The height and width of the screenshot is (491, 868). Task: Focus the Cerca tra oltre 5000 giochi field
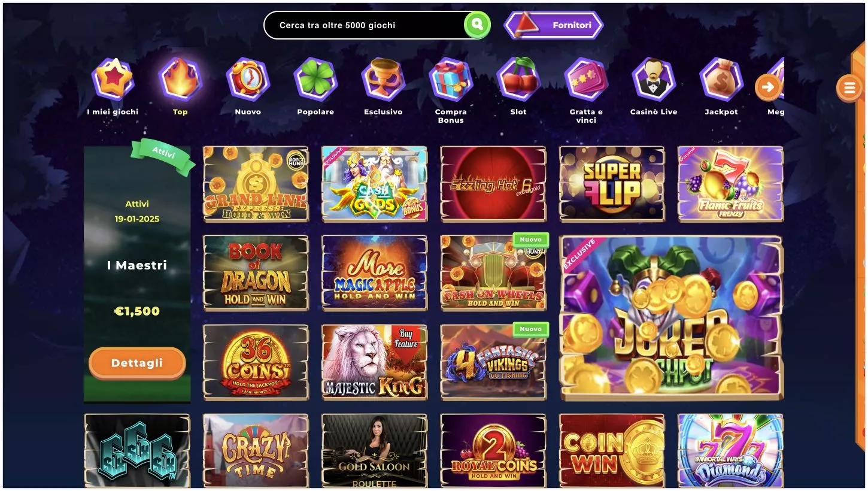364,25
